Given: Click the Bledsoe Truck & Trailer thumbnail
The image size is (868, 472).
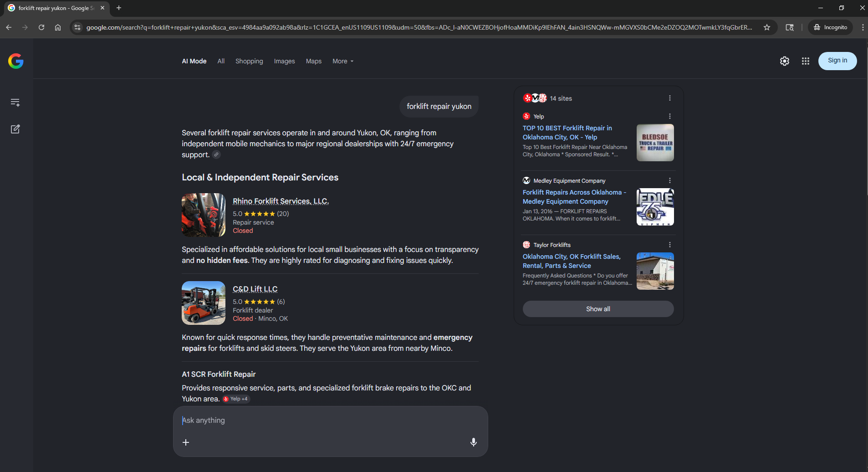Looking at the screenshot, I should (655, 143).
